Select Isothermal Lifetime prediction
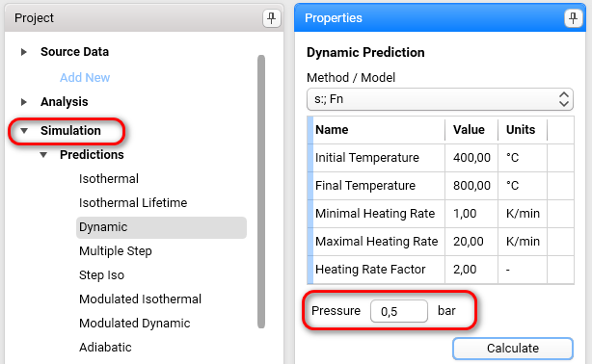592x364 pixels. pos(133,203)
